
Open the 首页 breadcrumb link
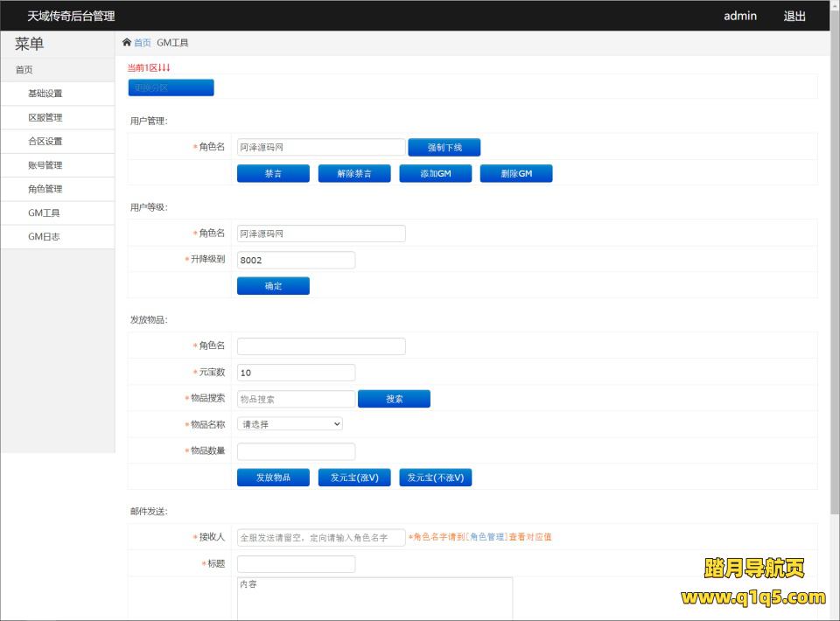pyautogui.click(x=142, y=43)
